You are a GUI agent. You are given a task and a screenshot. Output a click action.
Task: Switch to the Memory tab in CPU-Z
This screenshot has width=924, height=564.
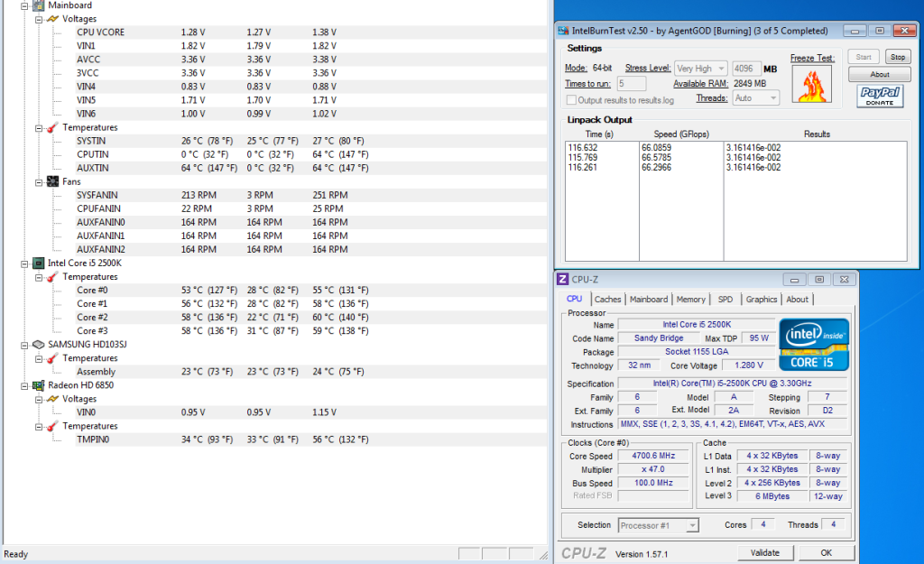[x=690, y=300]
